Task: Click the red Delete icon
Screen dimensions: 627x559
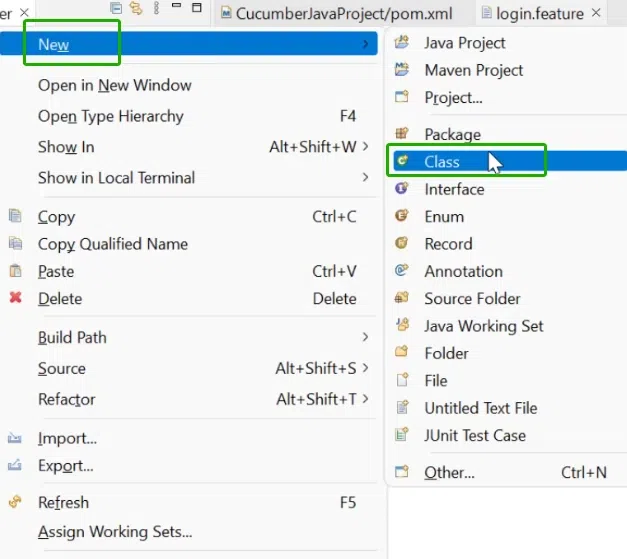Action: [15, 298]
